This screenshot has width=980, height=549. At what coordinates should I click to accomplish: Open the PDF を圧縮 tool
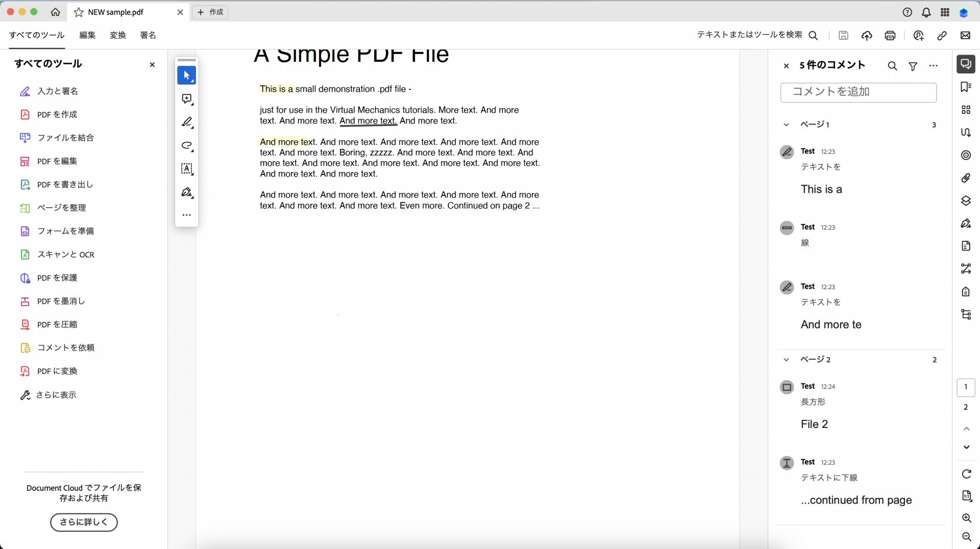click(x=48, y=325)
